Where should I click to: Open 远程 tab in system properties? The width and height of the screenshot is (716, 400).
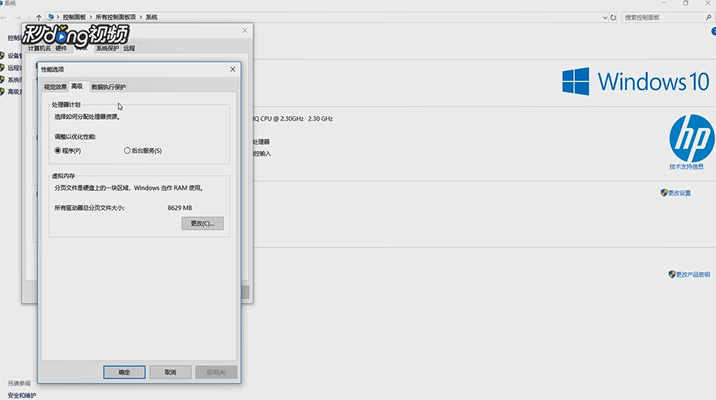(129, 48)
